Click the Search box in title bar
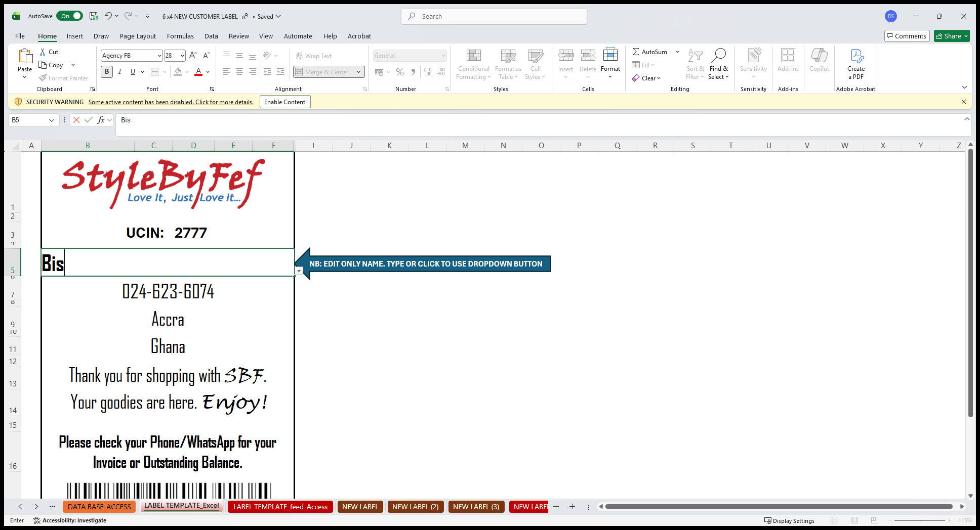 pos(494,16)
